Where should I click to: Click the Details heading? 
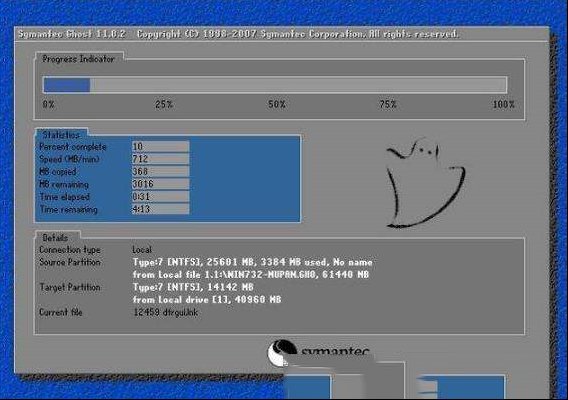point(55,238)
